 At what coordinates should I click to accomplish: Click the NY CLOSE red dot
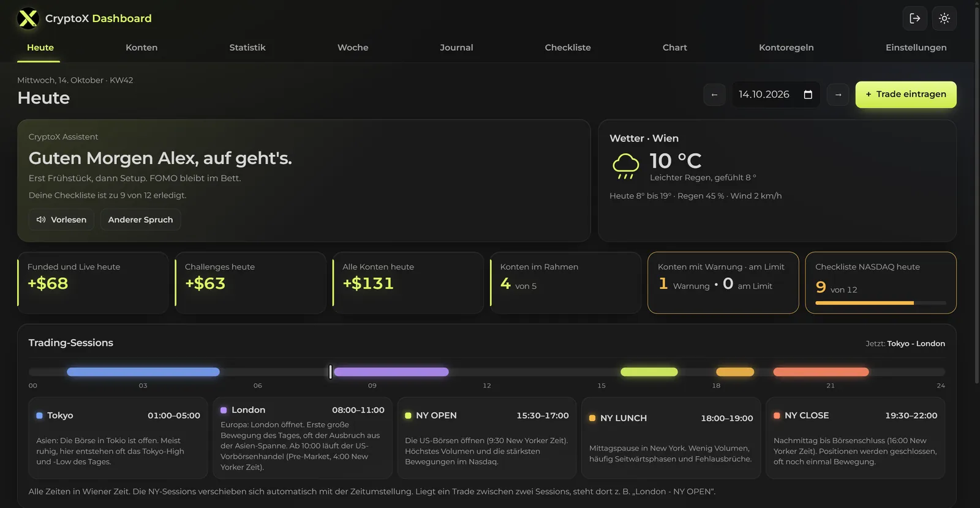click(x=777, y=416)
